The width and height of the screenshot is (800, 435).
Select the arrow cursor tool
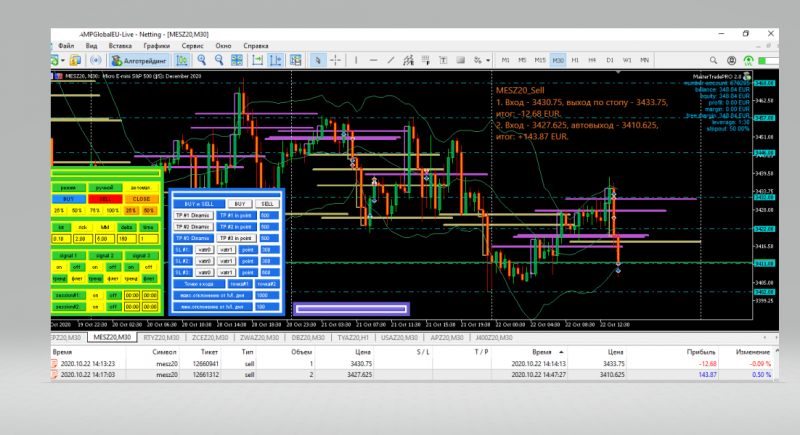pyautogui.click(x=317, y=61)
